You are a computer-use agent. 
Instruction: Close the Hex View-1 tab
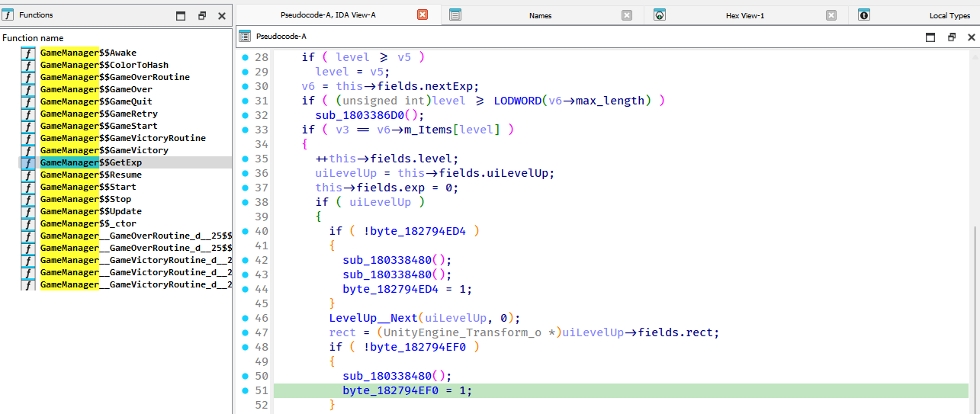[x=831, y=14]
